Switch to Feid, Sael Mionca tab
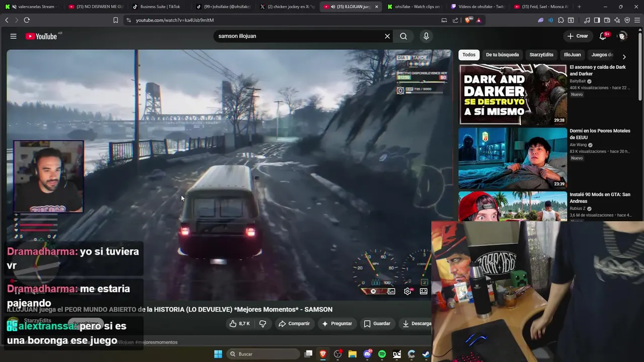Image resolution: width=644 pixels, height=362 pixels. [542, 7]
